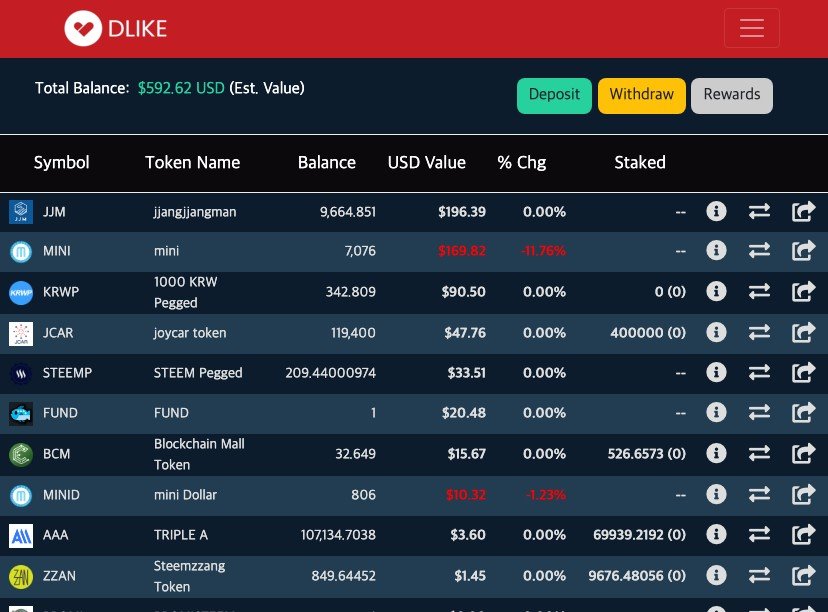Open the Rewards button
This screenshot has width=828, height=612.
[x=731, y=96]
